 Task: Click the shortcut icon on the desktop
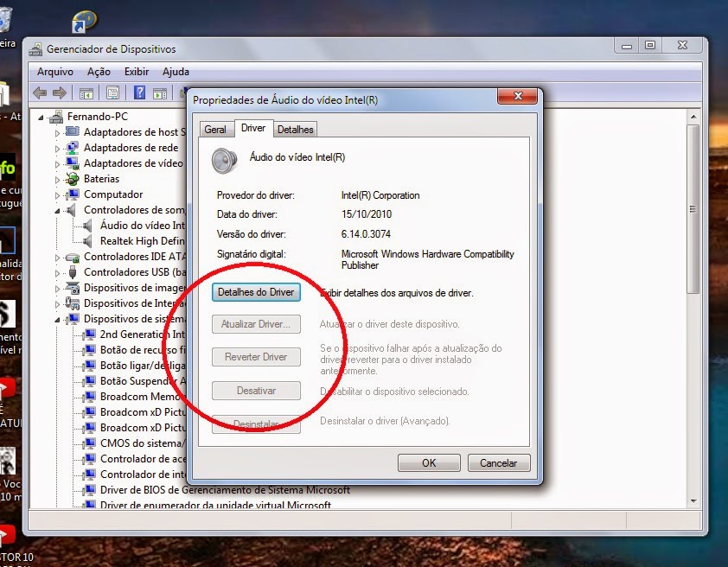[84, 22]
